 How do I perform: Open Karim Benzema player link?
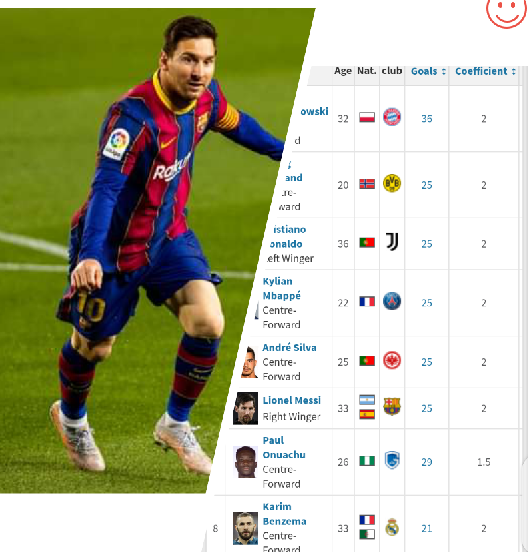click(x=285, y=514)
